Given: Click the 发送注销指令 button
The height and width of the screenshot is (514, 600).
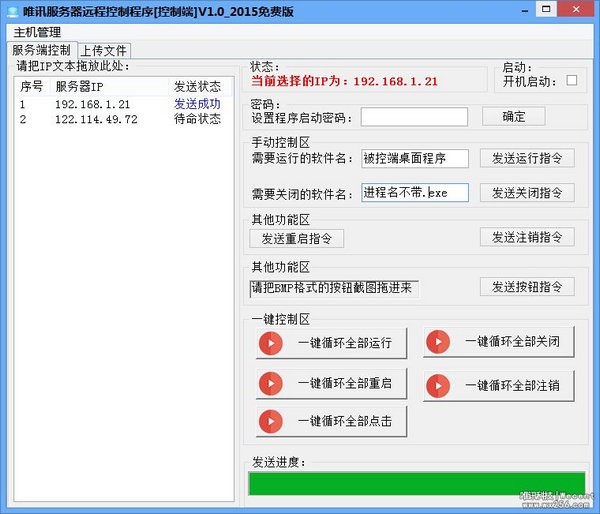Looking at the screenshot, I should point(527,237).
